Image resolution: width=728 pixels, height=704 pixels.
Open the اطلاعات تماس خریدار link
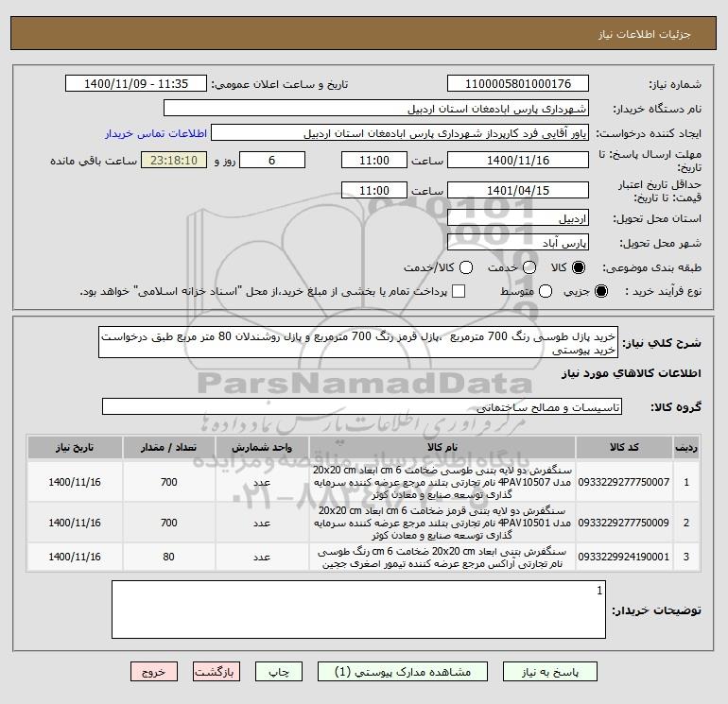[x=156, y=133]
